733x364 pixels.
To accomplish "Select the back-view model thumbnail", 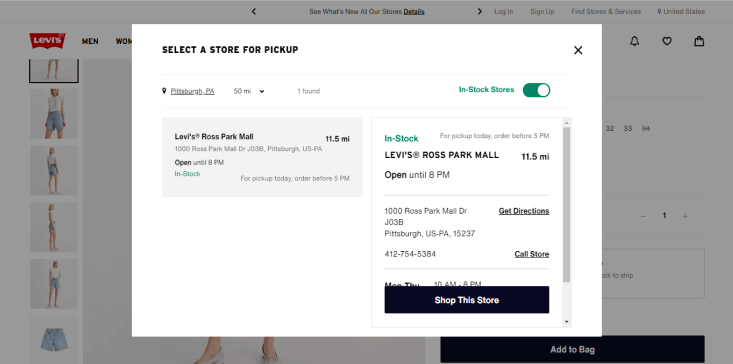I will tap(54, 170).
